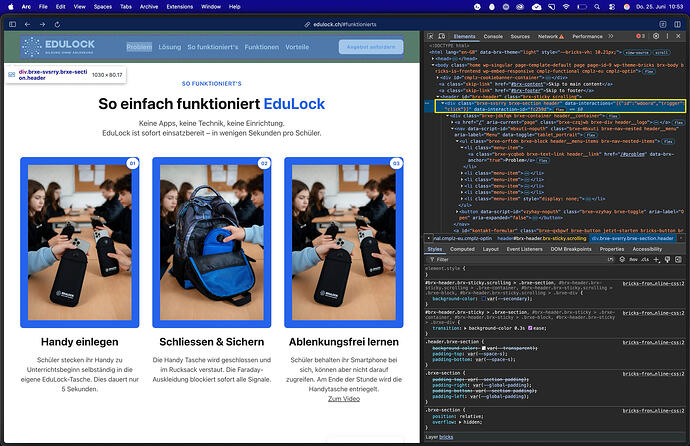Image resolution: width=690 pixels, height=446 pixels.
Task: Go back with the browser back arrow
Action: [27, 24]
